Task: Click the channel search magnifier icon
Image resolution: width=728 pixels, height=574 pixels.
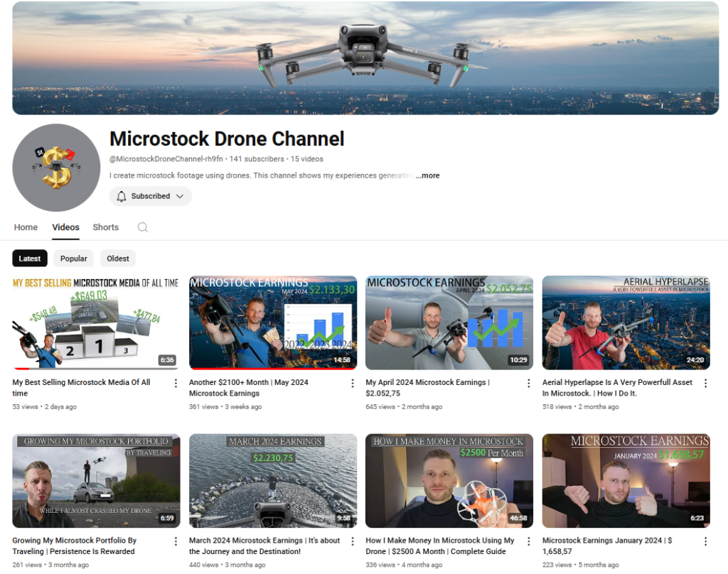Action: coord(143,227)
